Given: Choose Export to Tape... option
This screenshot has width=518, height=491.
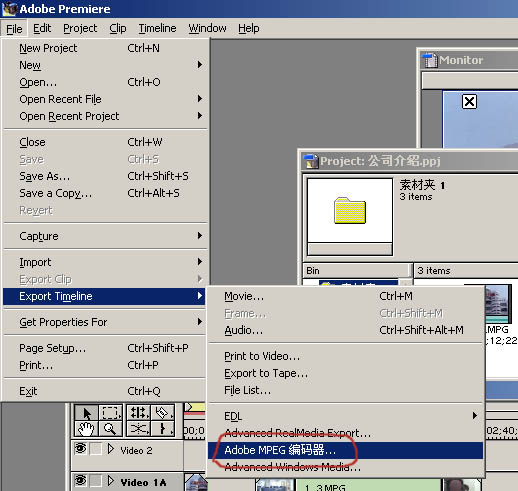Looking at the screenshot, I should 345,373.
